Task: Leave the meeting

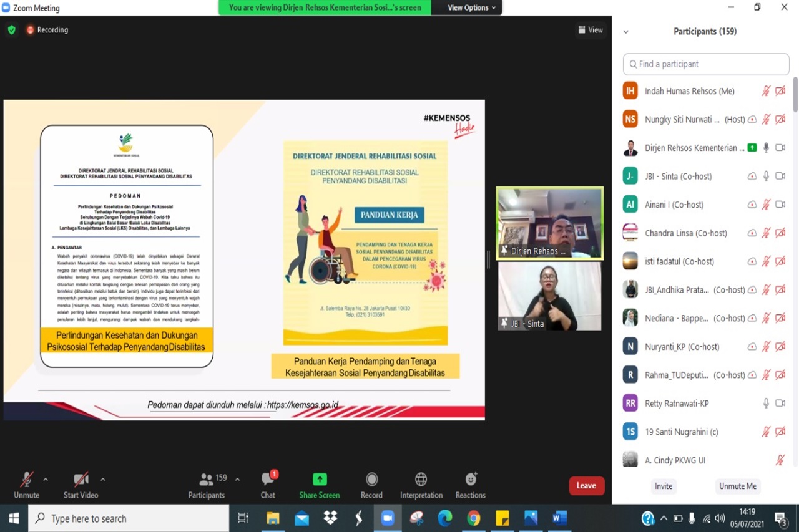Action: (587, 486)
